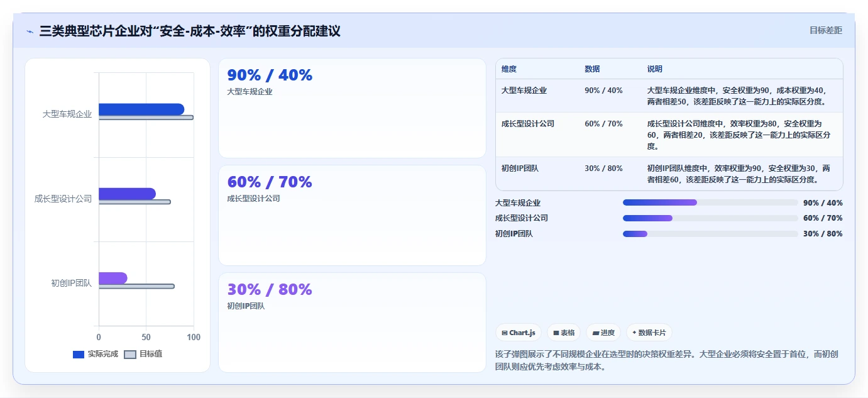Click the purple 实际完成 bar for 初创IP团队

click(x=113, y=278)
